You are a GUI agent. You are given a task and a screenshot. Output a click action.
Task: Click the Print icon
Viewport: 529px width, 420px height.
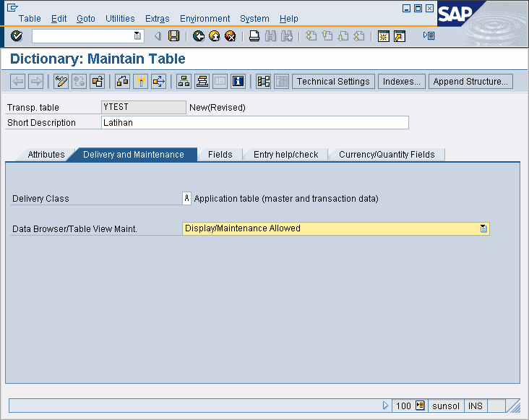[254, 35]
